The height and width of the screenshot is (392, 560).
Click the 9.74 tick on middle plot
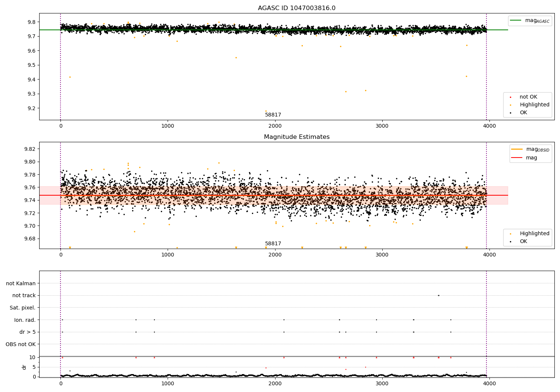pyautogui.click(x=30, y=200)
